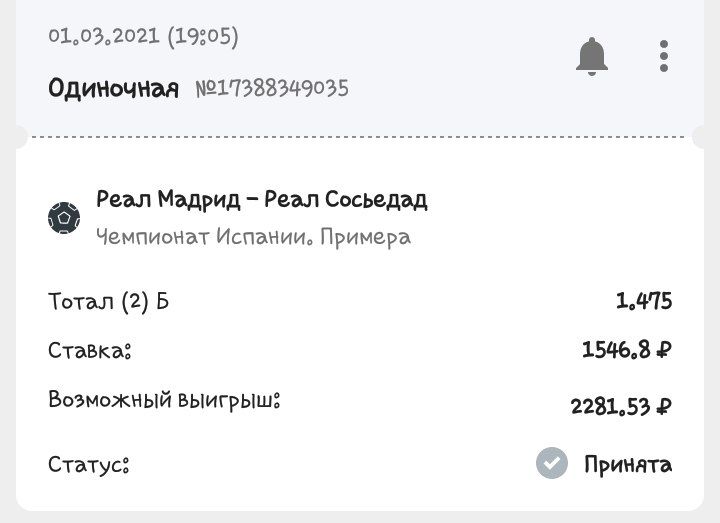Open the Реал Мадрид – Реал Сосьедад match
The width and height of the screenshot is (720, 523).
262,200
